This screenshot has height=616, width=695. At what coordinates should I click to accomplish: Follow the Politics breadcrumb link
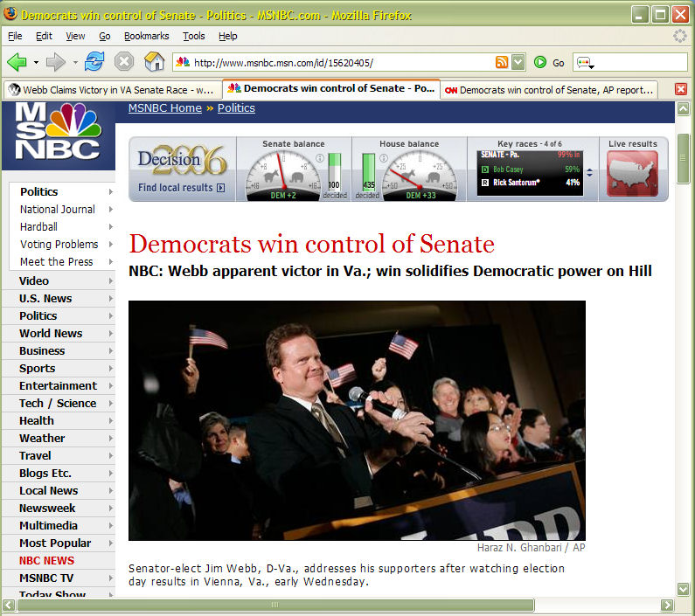click(236, 107)
